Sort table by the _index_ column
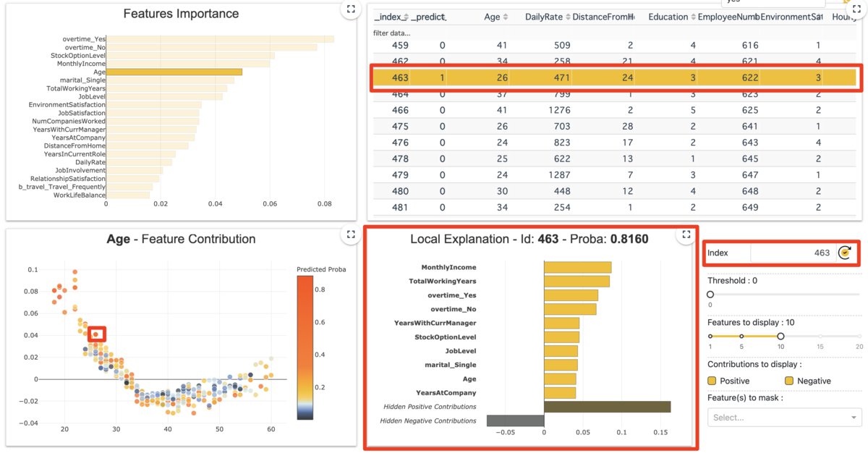868x456 pixels. click(407, 17)
